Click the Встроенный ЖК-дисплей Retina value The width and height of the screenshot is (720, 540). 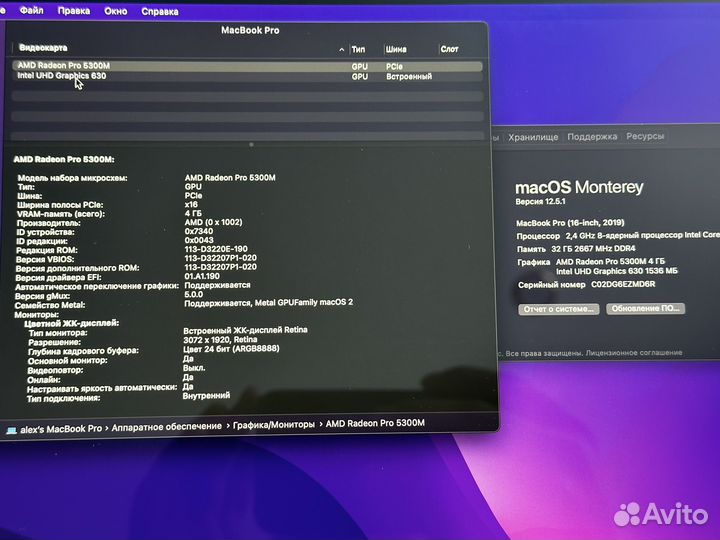[245, 330]
